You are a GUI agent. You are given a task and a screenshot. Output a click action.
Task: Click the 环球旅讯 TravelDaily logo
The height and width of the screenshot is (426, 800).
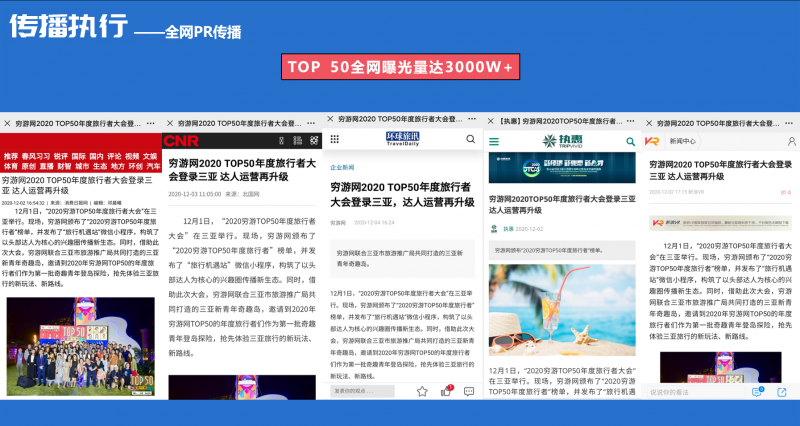403,138
